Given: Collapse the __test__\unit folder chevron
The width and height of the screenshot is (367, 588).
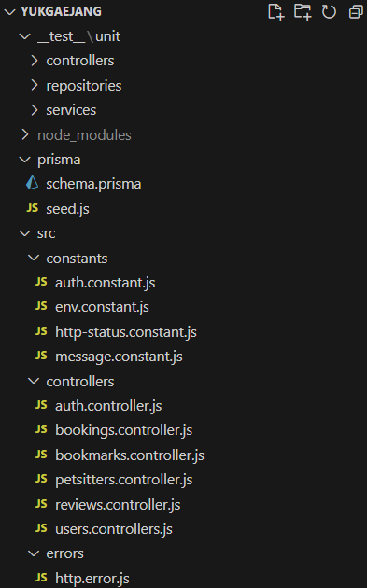Looking at the screenshot, I should (25, 36).
